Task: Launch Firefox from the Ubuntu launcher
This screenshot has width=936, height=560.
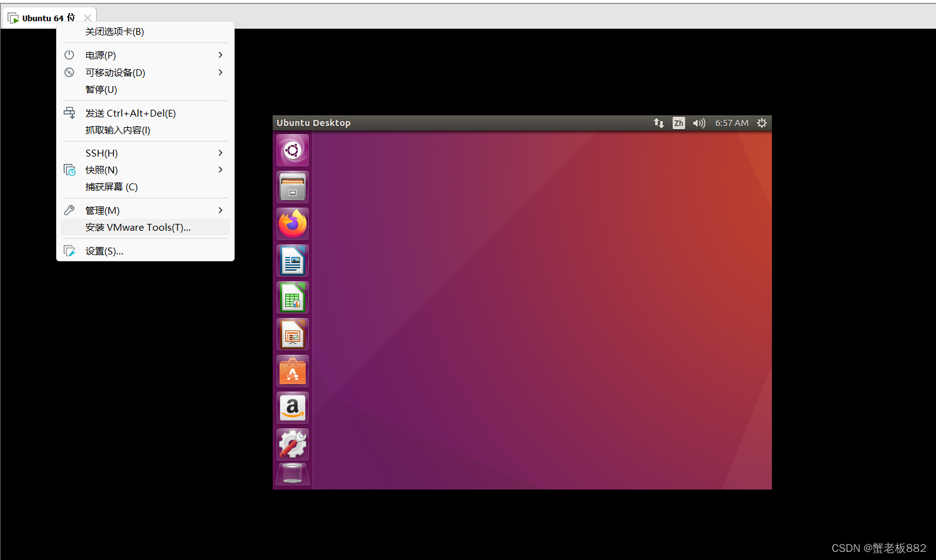Action: click(x=293, y=224)
